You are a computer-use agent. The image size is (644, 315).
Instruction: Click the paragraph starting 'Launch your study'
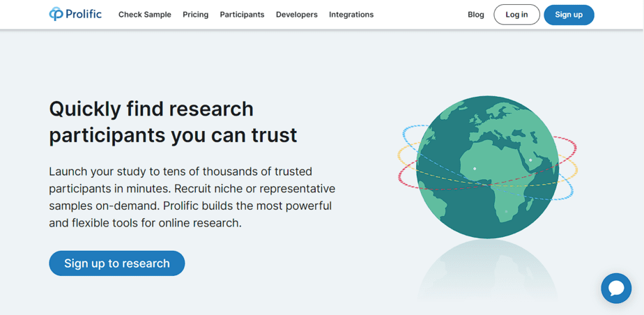click(192, 197)
